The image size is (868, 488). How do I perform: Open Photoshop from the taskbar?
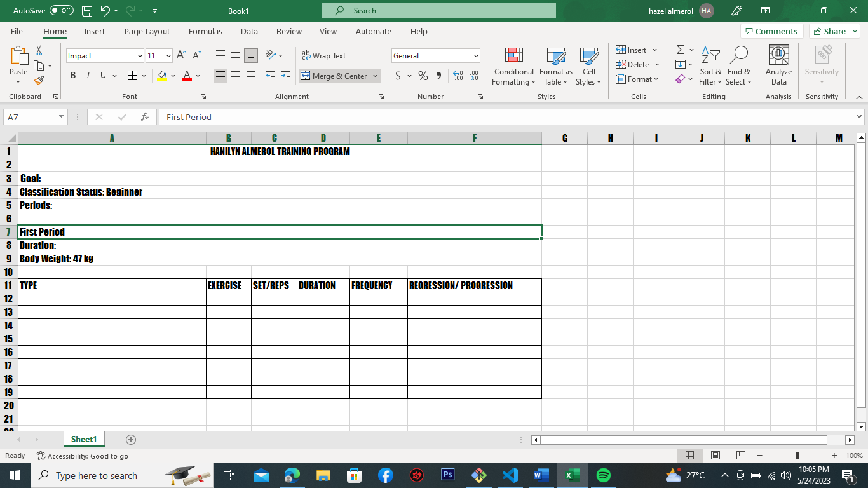point(448,475)
